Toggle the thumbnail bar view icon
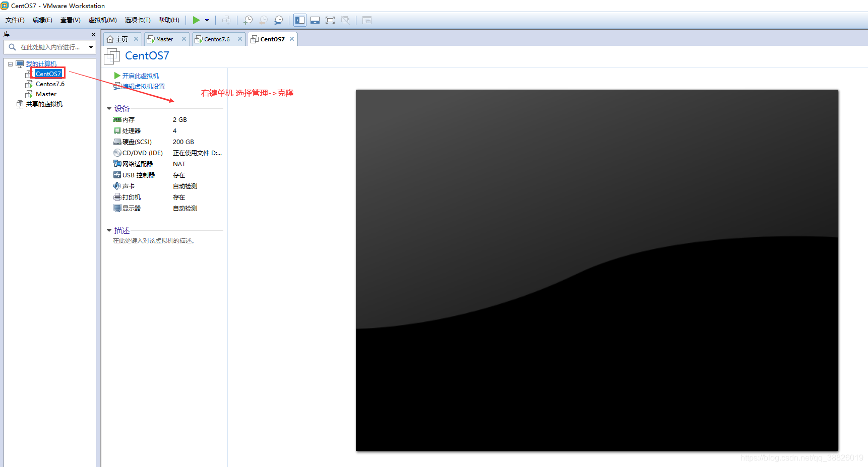Image resolution: width=868 pixels, height=467 pixels. coord(315,20)
